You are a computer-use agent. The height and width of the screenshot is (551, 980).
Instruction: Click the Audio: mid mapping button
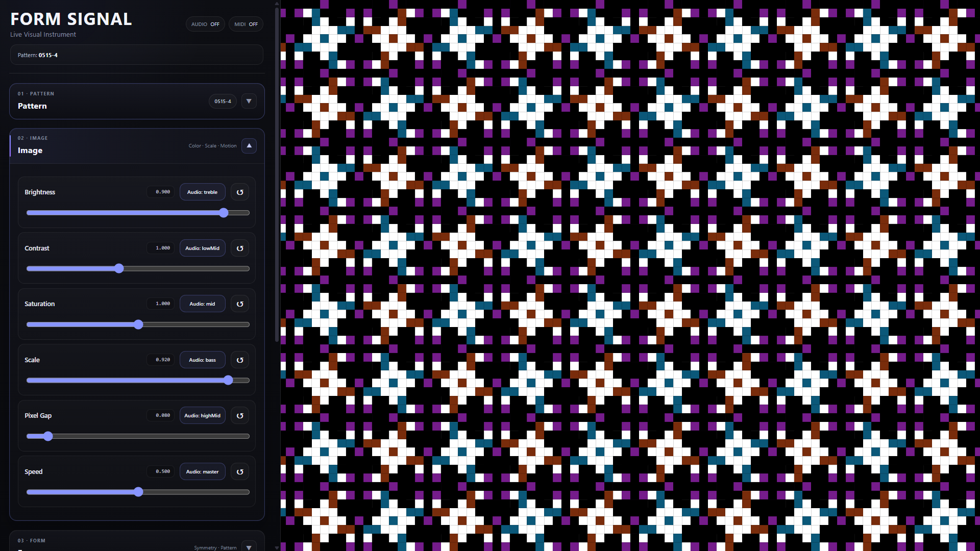(x=202, y=304)
